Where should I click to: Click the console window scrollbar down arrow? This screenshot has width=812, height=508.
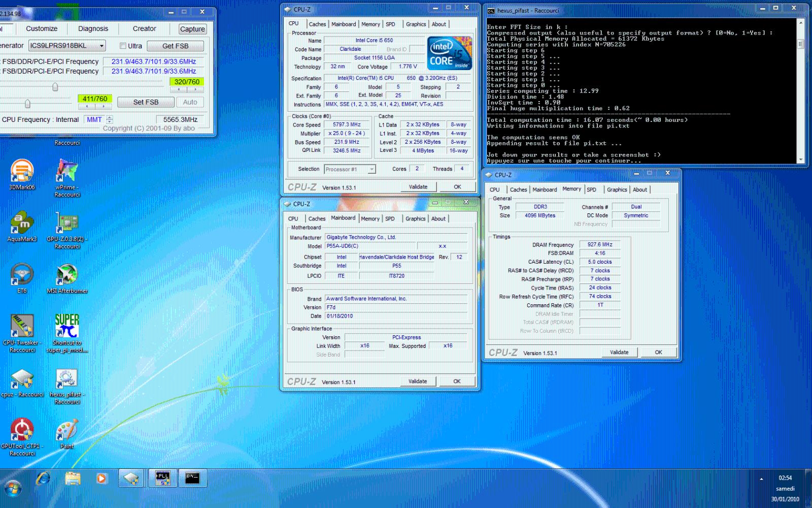click(801, 160)
